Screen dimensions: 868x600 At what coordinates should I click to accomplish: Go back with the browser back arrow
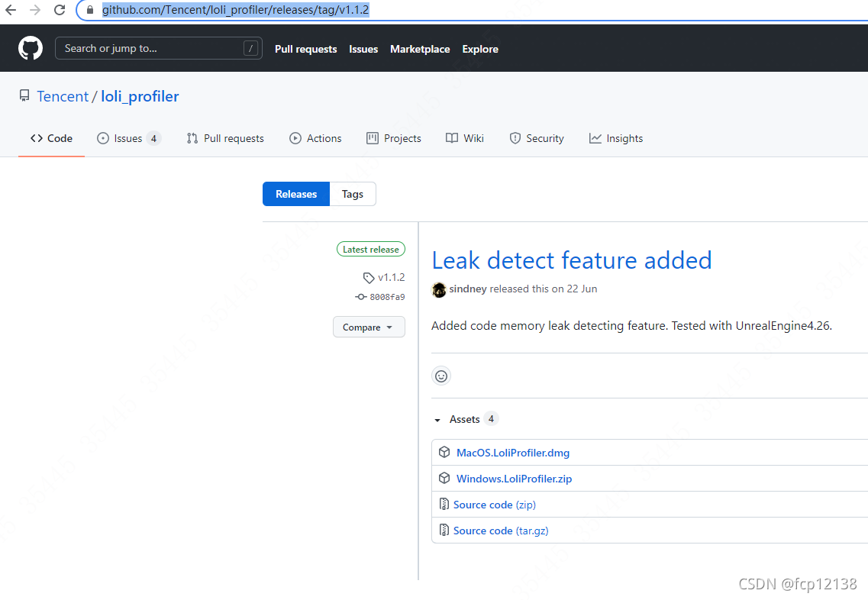click(x=11, y=10)
